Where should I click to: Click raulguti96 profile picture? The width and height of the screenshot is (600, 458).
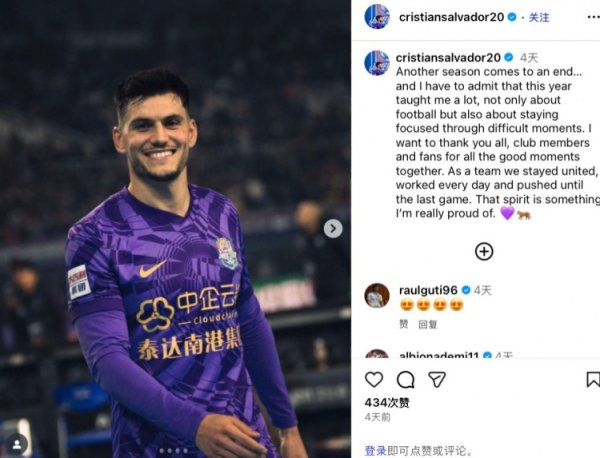pyautogui.click(x=377, y=295)
